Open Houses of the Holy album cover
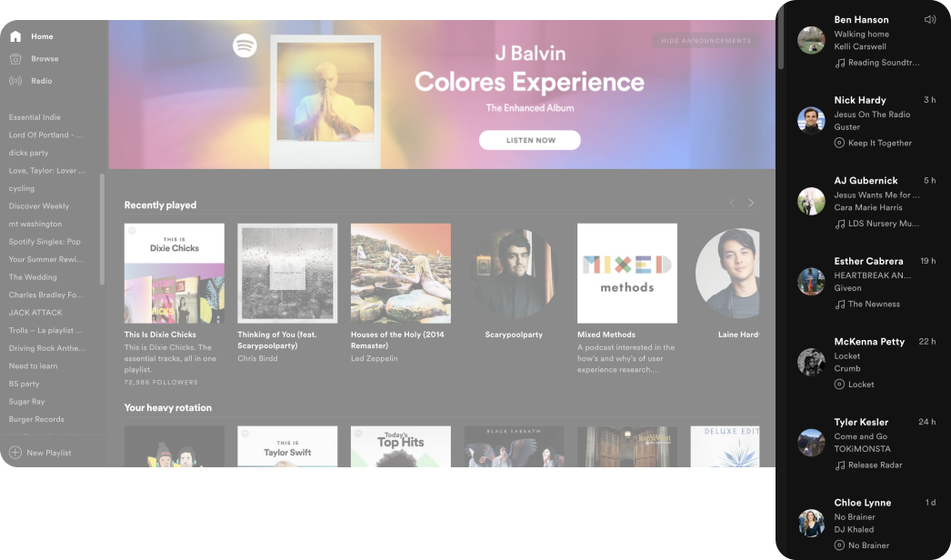Image resolution: width=951 pixels, height=560 pixels. [401, 274]
